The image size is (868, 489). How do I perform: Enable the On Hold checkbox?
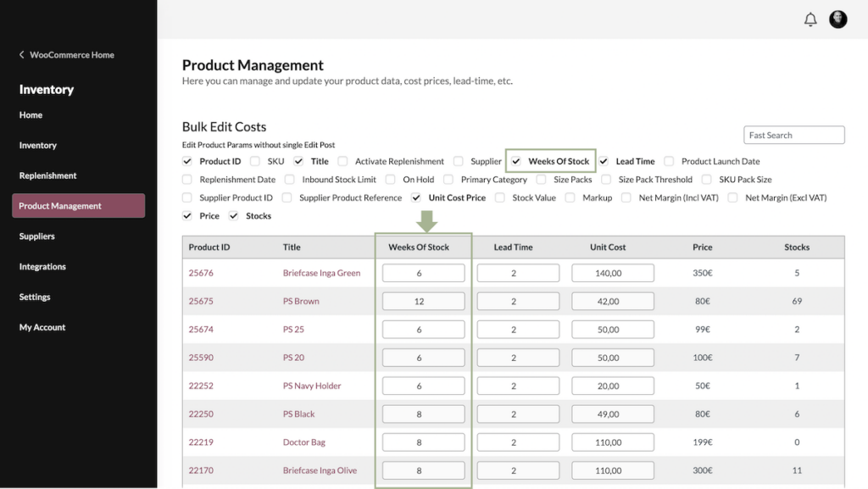(390, 179)
